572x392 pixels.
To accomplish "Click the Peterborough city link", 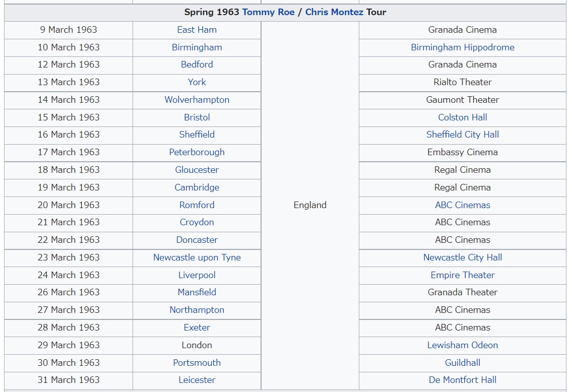I will [x=197, y=152].
